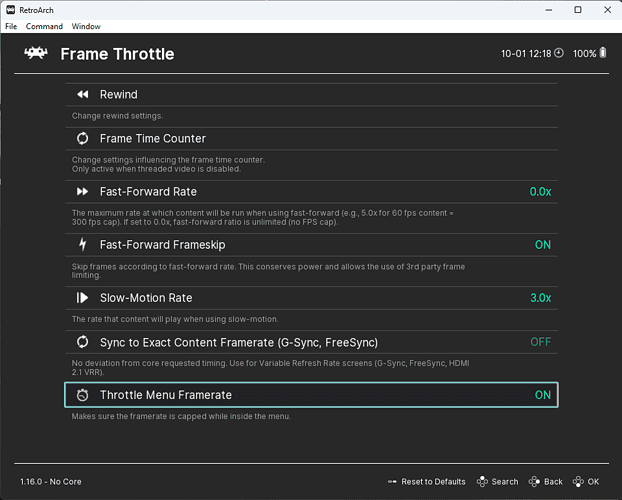Click the Frame Time Counter circular icon

(82, 139)
